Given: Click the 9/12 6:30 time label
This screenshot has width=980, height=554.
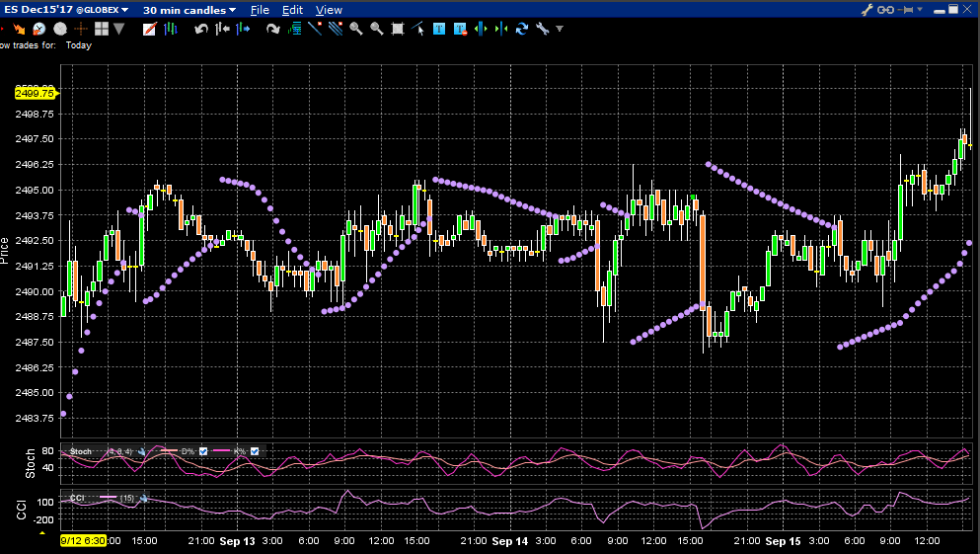Looking at the screenshot, I should click(x=83, y=540).
